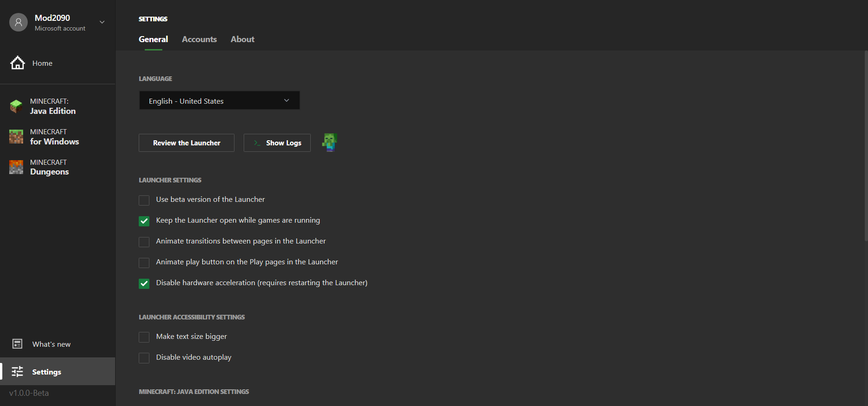Click the Mod2090 account avatar icon
Screen dimensions: 868x406
(x=18, y=22)
